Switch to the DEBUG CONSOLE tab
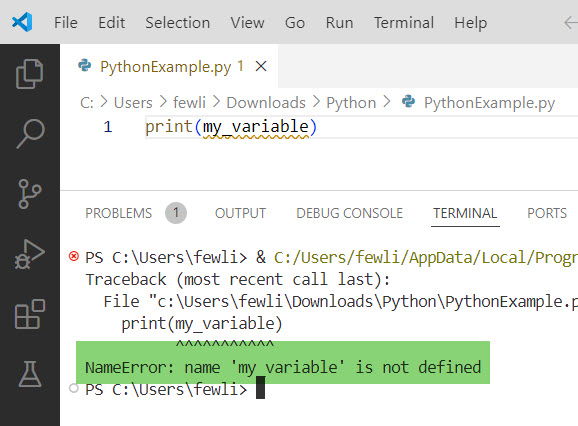The image size is (578, 426). (x=349, y=213)
